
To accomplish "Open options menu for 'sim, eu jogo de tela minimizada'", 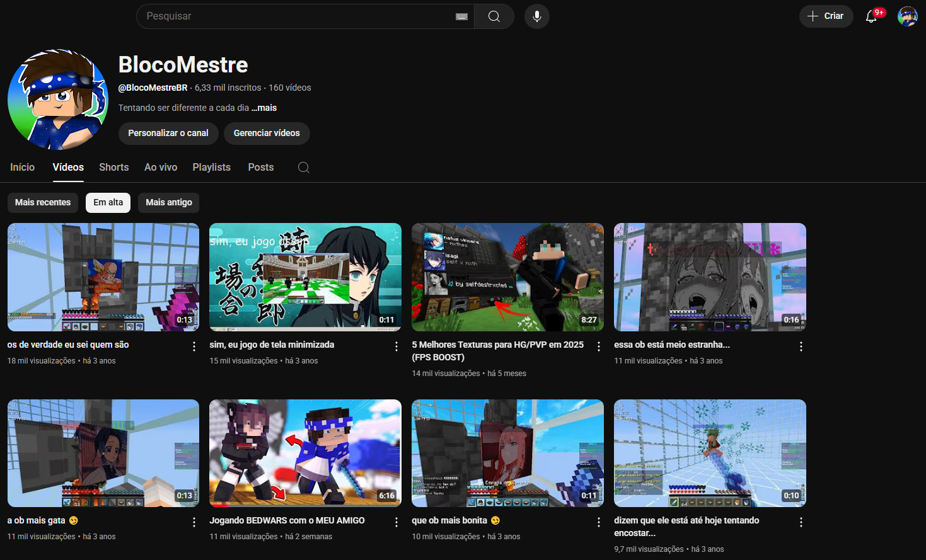I will tap(396, 346).
